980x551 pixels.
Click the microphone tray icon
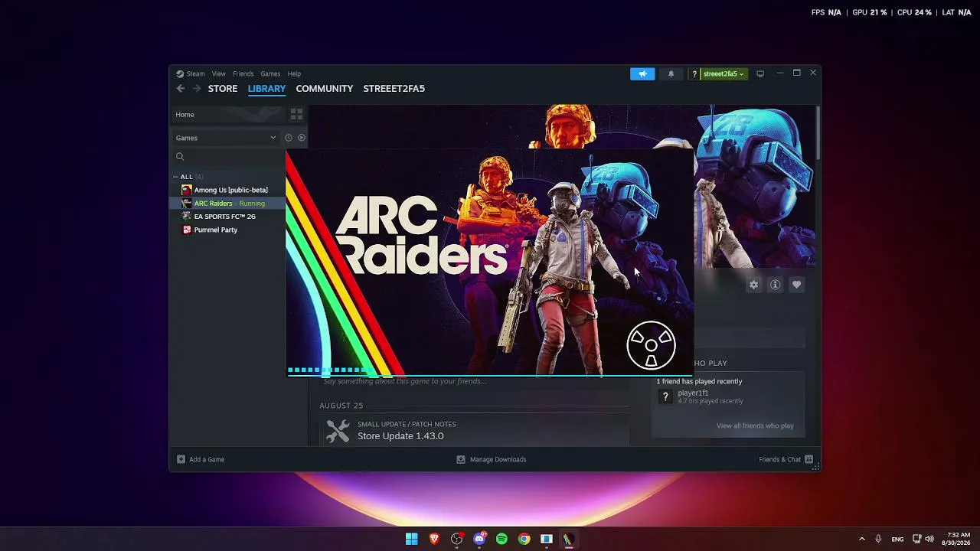click(x=878, y=539)
